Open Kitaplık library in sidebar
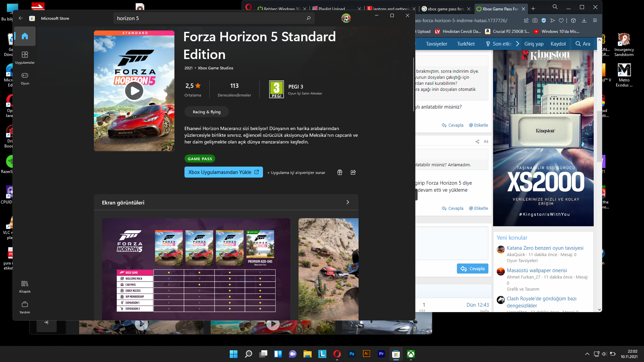The width and height of the screenshot is (644, 362). [25, 287]
